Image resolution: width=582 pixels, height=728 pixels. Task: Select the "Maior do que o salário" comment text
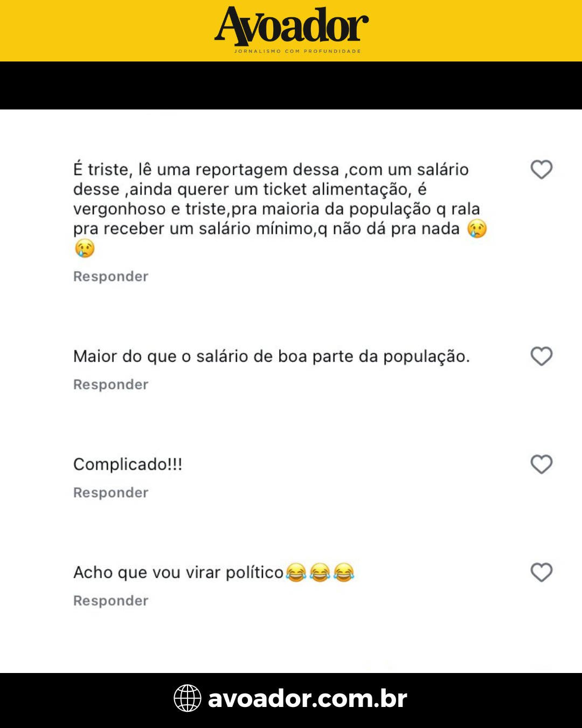click(x=271, y=356)
